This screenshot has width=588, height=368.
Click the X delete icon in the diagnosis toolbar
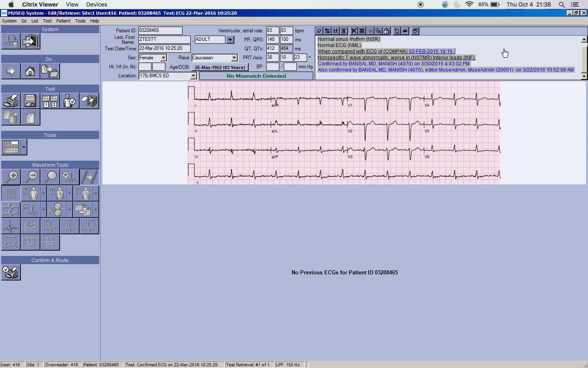coord(354,31)
